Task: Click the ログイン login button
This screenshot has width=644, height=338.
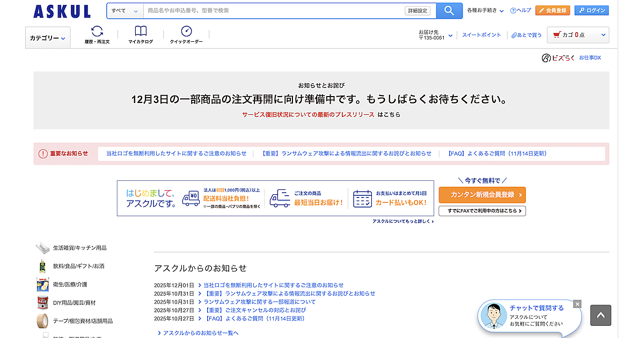Action: click(x=591, y=10)
